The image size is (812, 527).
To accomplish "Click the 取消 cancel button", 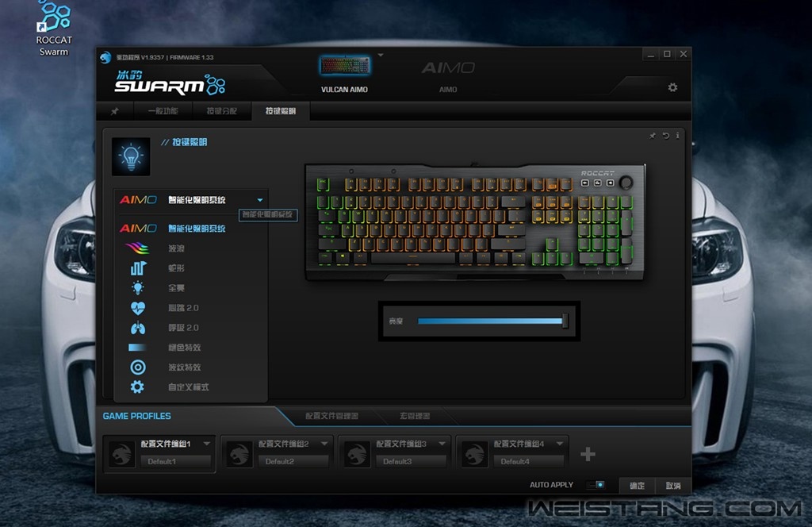I will point(673,486).
